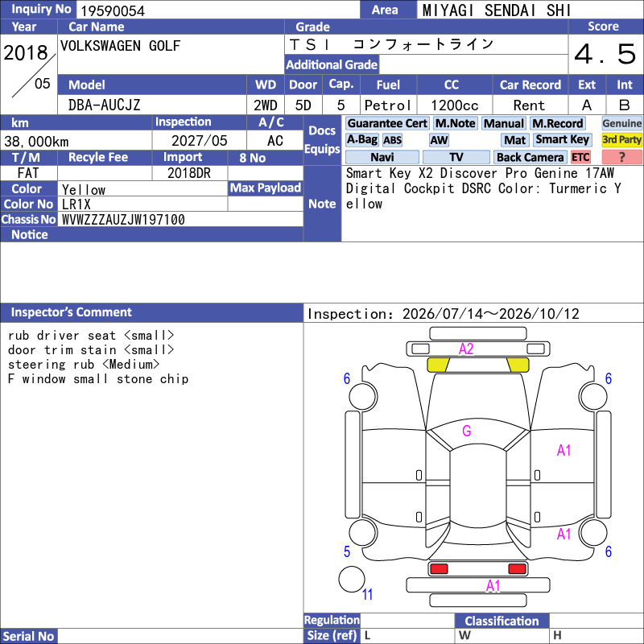Click the rear-left tire circle
Viewport: 644px width, 644px height.
pos(363,533)
